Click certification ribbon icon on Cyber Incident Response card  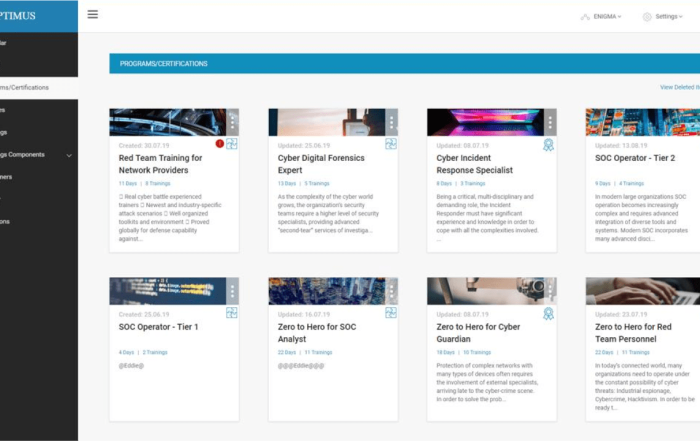click(x=549, y=145)
